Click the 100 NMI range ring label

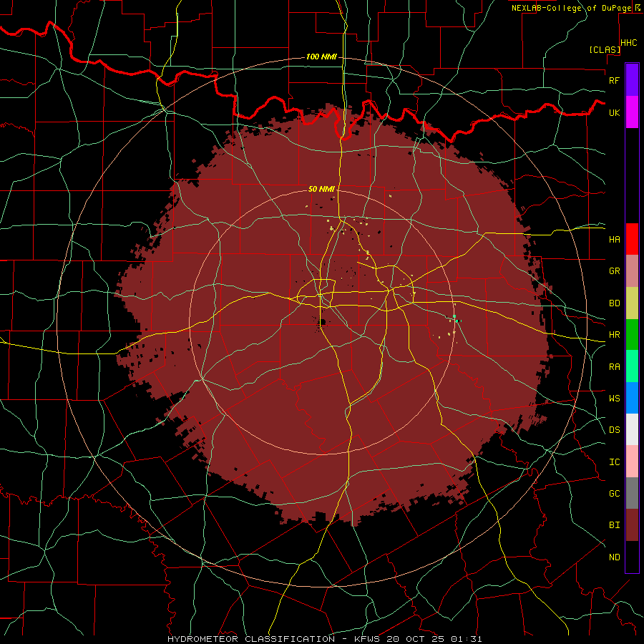pos(321,57)
